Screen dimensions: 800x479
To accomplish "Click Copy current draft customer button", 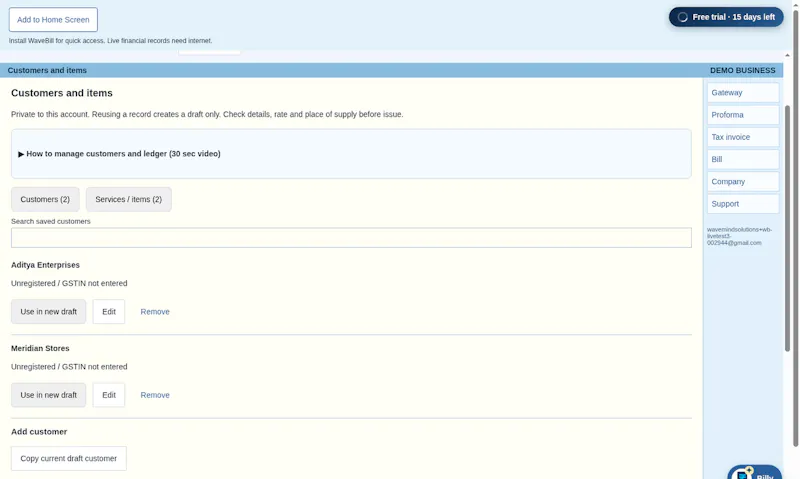I will pos(69,459).
